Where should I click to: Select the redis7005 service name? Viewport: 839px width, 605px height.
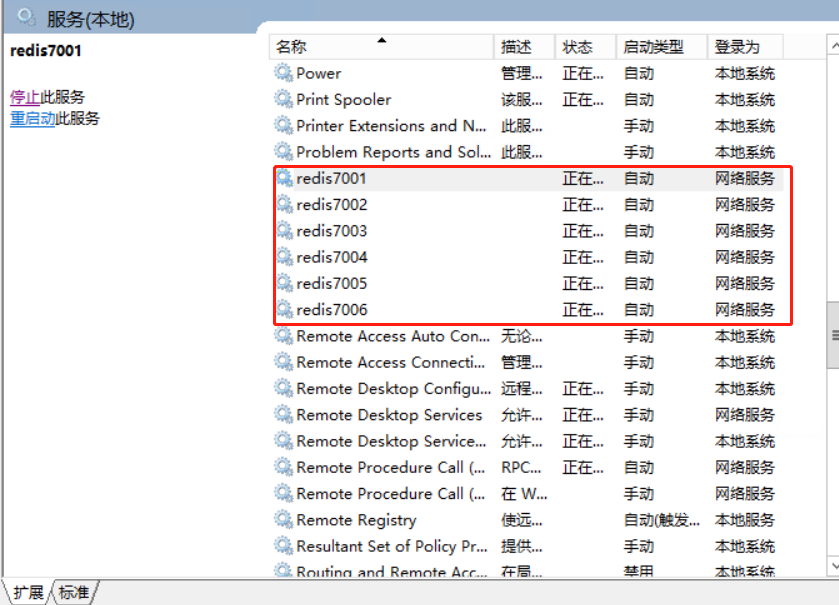332,283
